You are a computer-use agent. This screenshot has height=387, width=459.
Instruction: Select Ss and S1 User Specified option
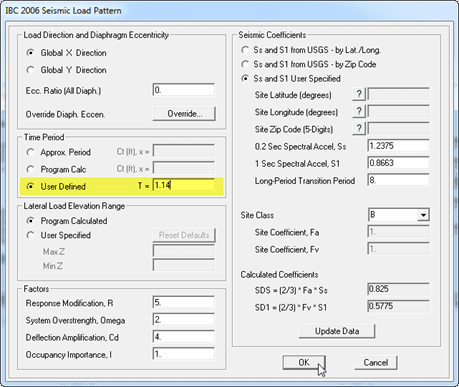coord(245,79)
